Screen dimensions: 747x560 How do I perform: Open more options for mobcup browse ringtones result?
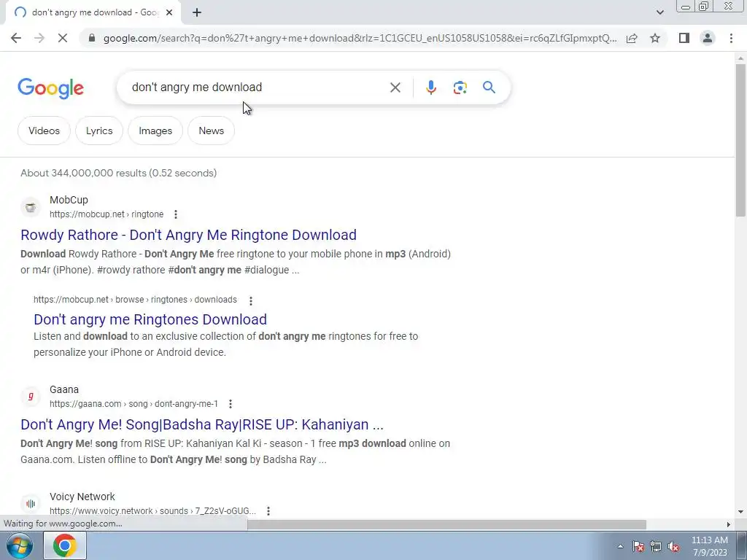251,300
